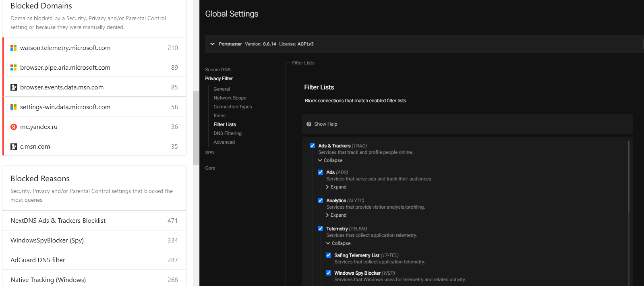Click the Yandex icon beside mc.yandex.ru
The width and height of the screenshot is (644, 286).
click(x=14, y=126)
